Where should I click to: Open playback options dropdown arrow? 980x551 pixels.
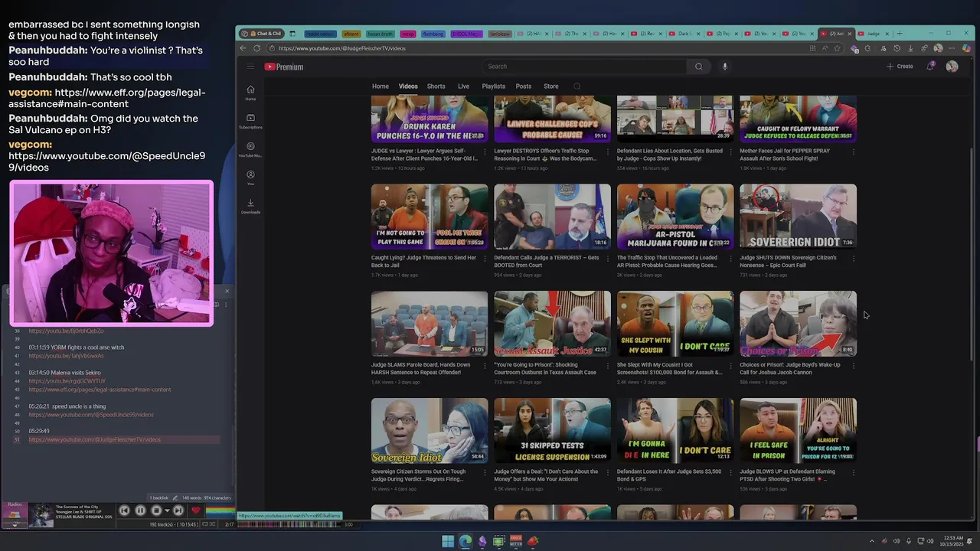coord(167,510)
